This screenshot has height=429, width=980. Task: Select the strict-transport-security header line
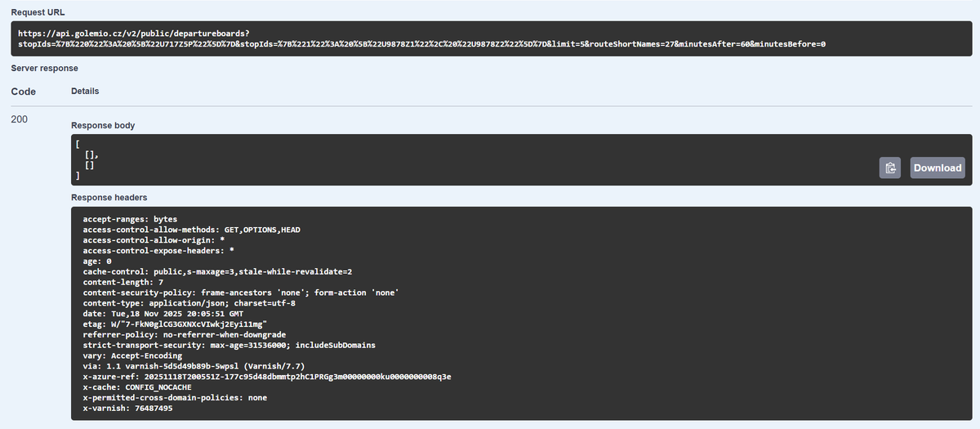coord(229,346)
